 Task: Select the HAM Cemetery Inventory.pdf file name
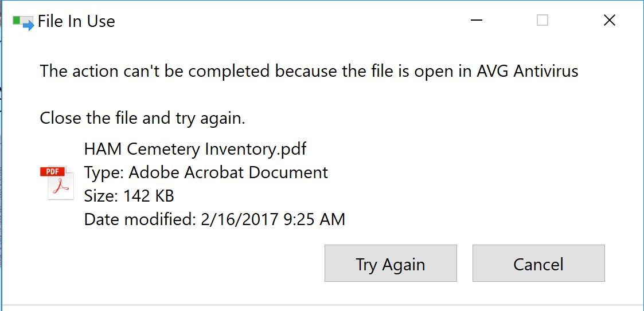click(195, 149)
